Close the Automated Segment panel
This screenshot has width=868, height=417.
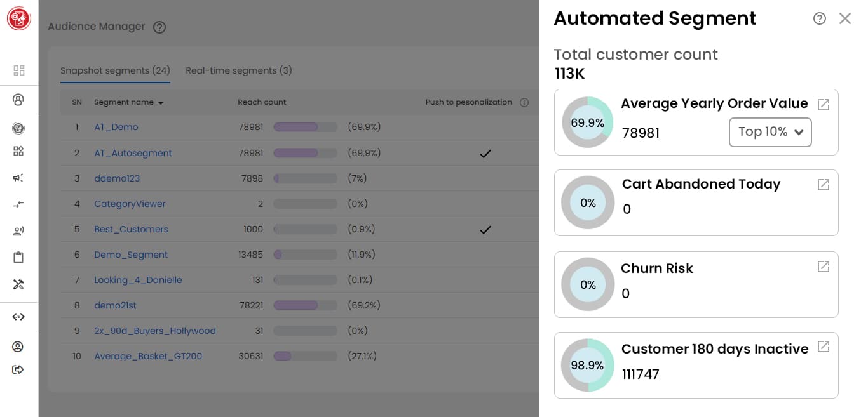[845, 18]
